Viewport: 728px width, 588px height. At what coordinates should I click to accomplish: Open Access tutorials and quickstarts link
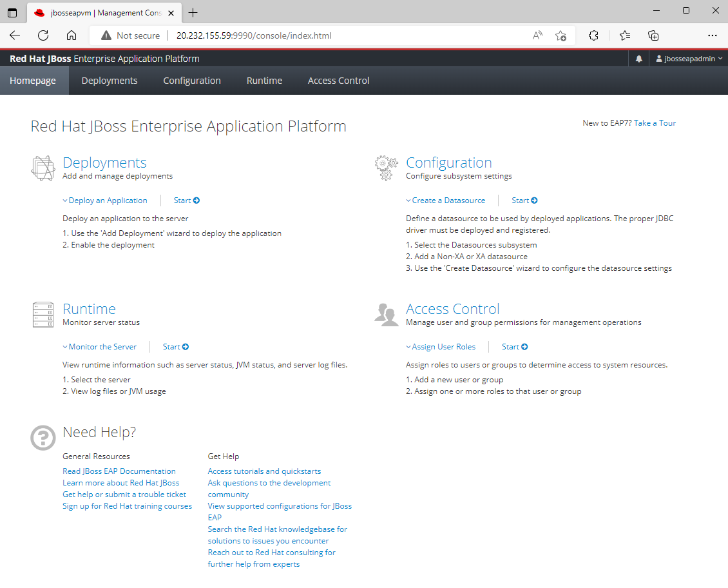click(x=264, y=471)
